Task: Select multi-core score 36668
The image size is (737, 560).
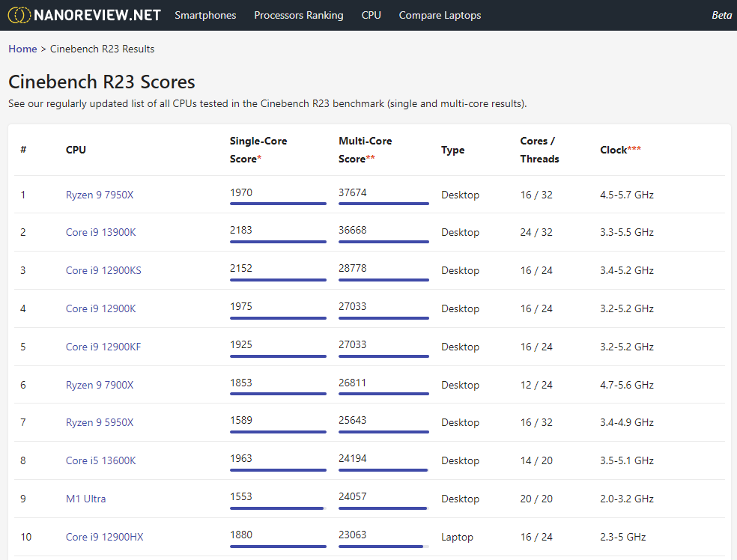Action: coord(353,230)
